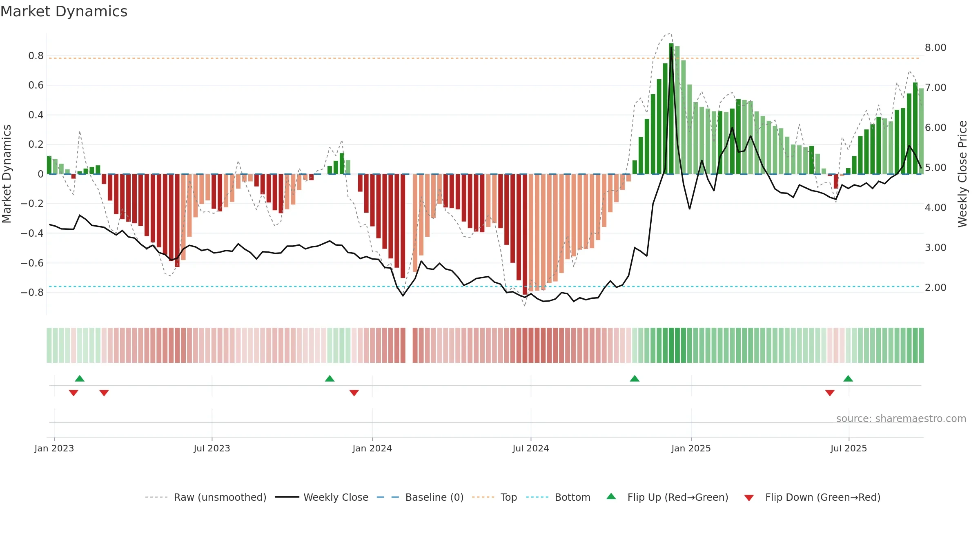Image resolution: width=980 pixels, height=551 pixels.
Task: Click the green triangle icon in legend
Action: 611,496
